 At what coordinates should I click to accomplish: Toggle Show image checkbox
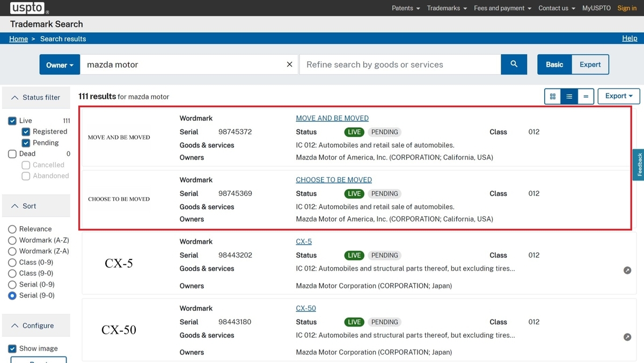pyautogui.click(x=12, y=349)
